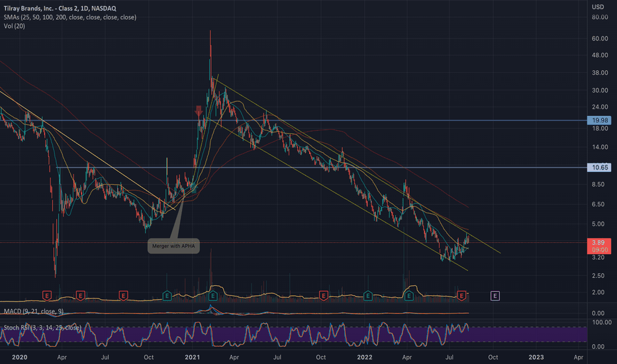Click the 5.00 price axis label
Image resolution: width=617 pixels, height=364 pixels.
(x=598, y=224)
